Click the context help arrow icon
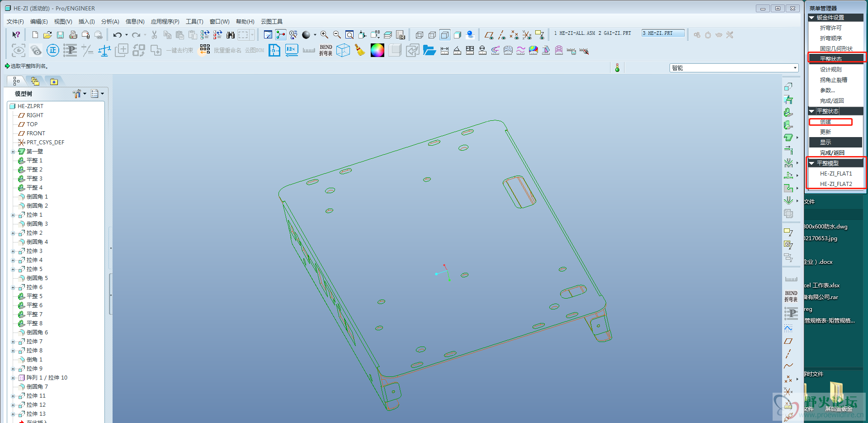The height and width of the screenshot is (423, 868). (16, 35)
